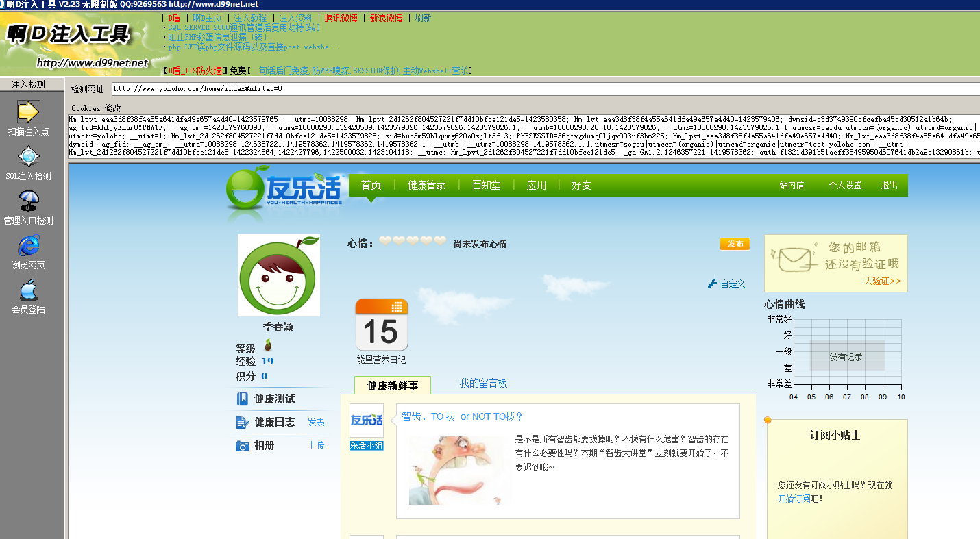Viewport: 980px width, 539px height.
Task: Click the 发表 link beside 健康日志
Action: point(316,423)
